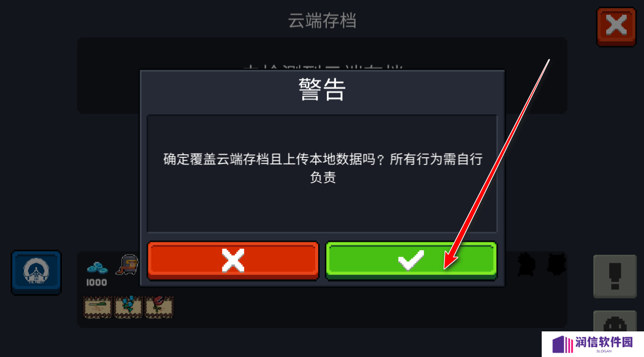Image resolution: width=644 pixels, height=357 pixels.
Task: Confirm overwrite with the green checkmark button
Action: 411,260
